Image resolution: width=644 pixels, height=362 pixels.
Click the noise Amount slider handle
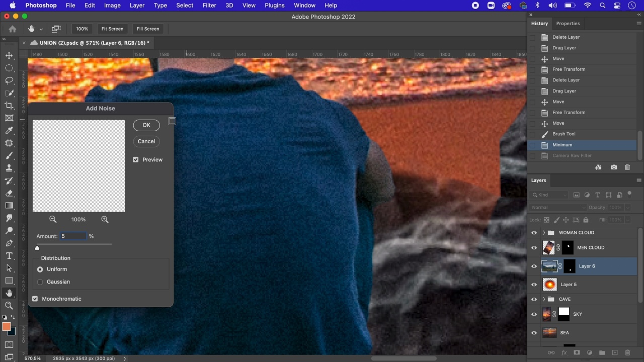[37, 247]
